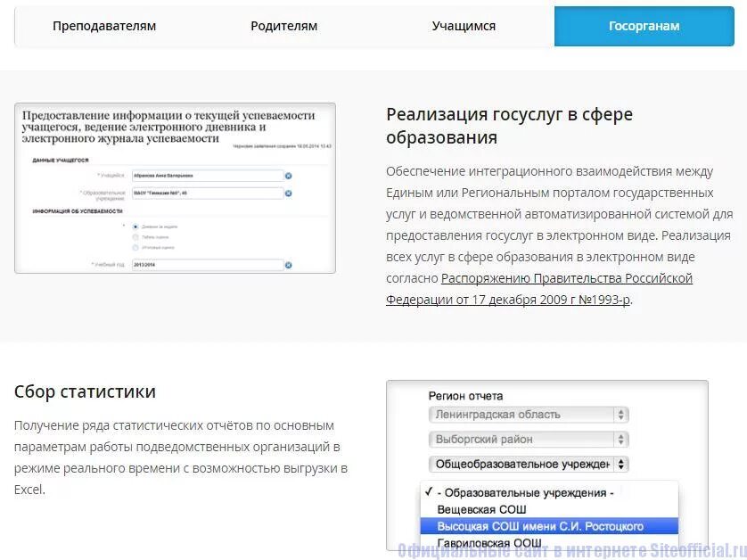The image size is (747, 560).
Task: Switch to the Учащимся tab
Action: point(463,26)
